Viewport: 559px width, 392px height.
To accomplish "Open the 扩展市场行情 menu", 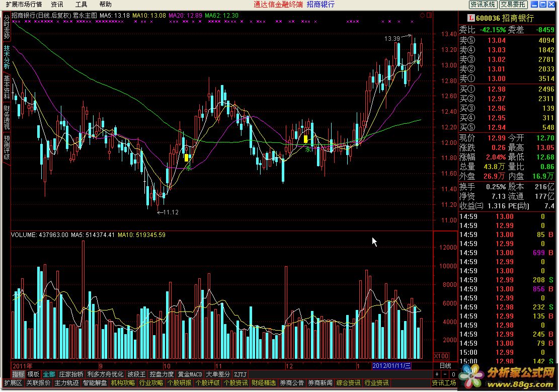I will pos(24,5).
